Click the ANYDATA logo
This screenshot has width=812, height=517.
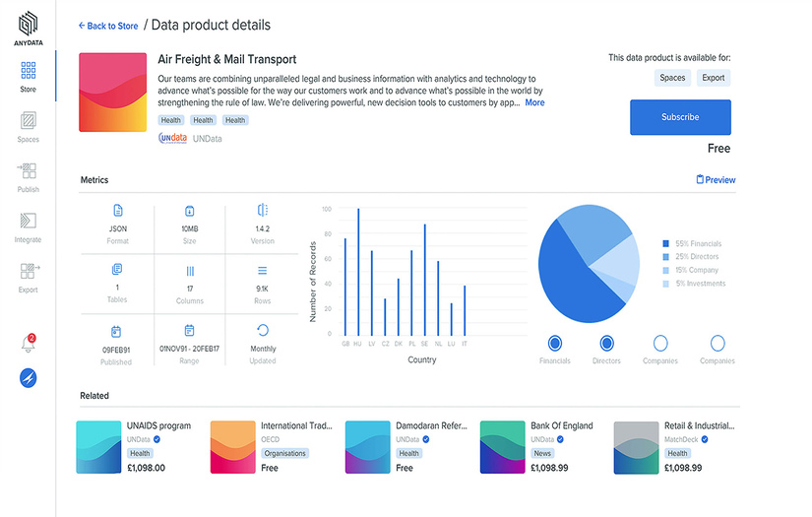[28, 29]
